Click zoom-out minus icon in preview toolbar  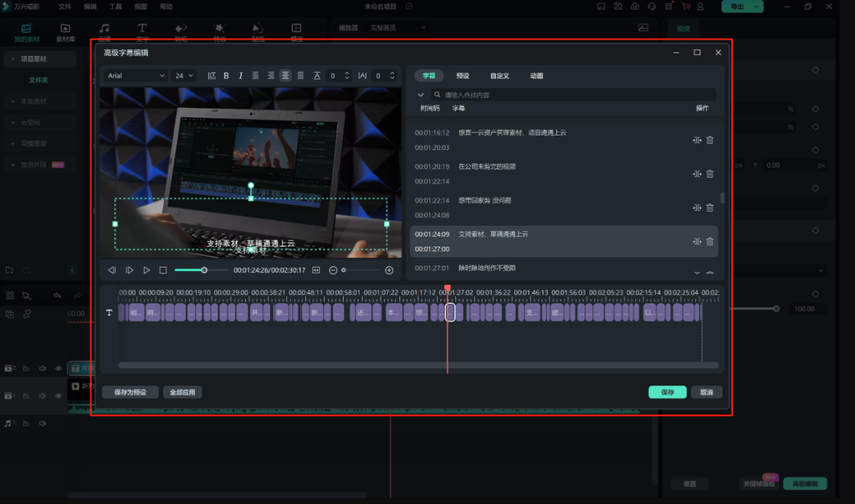pyautogui.click(x=333, y=270)
